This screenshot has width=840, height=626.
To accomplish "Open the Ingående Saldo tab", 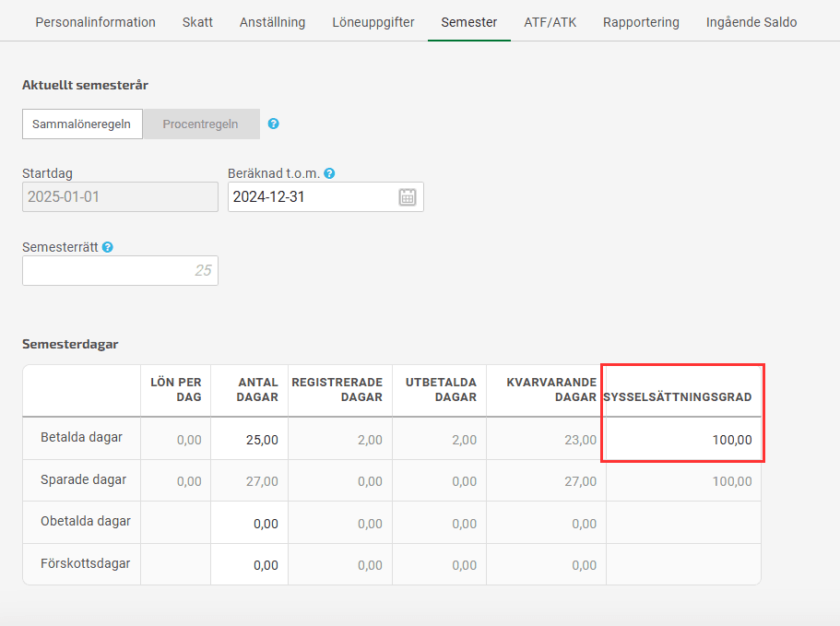I will click(751, 22).
